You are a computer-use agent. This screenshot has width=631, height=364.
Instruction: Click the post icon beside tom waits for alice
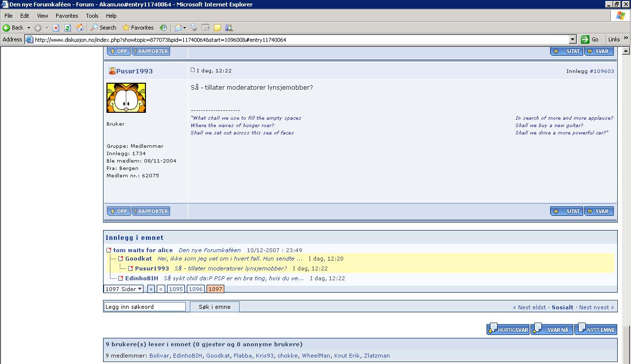click(x=109, y=250)
